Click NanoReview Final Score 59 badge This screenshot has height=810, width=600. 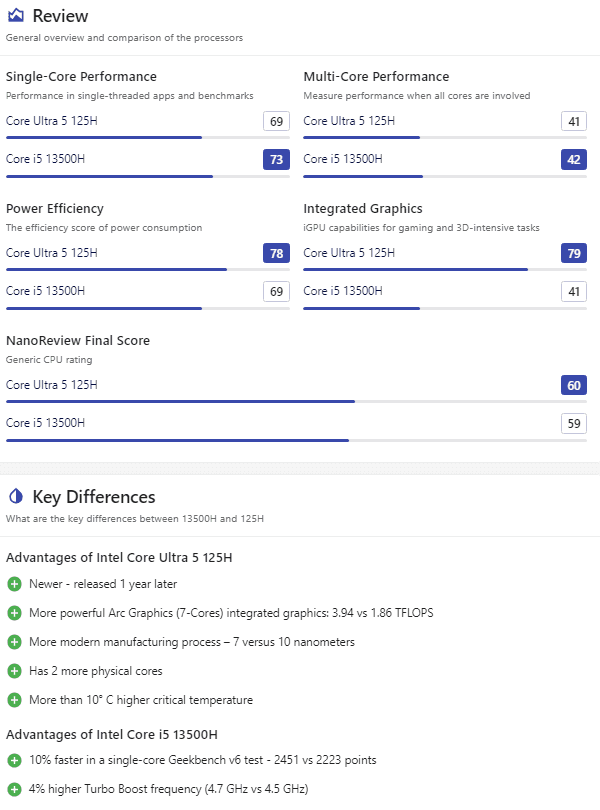[574, 424]
